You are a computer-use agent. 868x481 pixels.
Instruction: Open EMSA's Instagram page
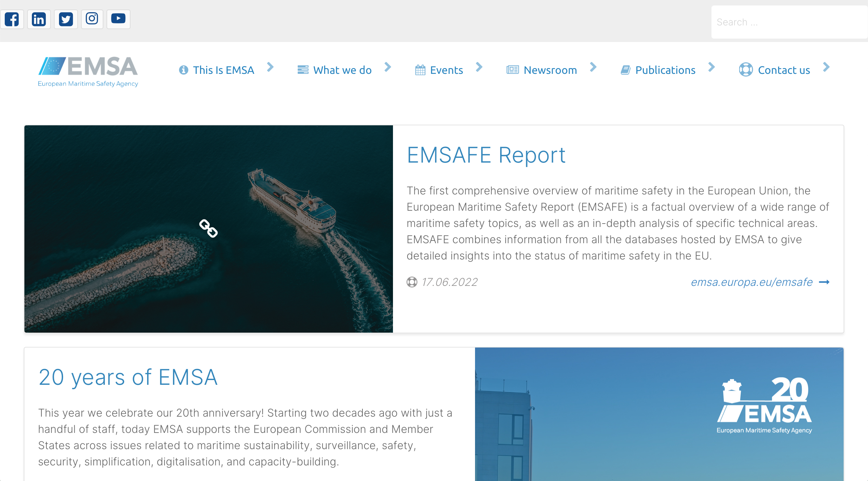point(92,19)
